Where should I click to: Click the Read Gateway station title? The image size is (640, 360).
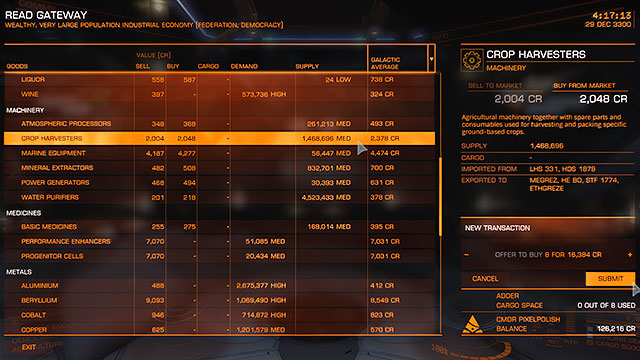(46, 15)
